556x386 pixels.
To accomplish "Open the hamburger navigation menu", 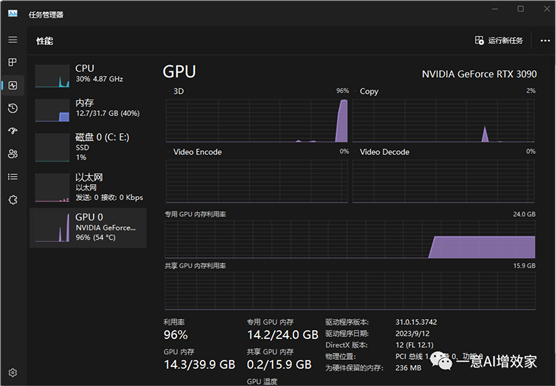I will click(13, 40).
